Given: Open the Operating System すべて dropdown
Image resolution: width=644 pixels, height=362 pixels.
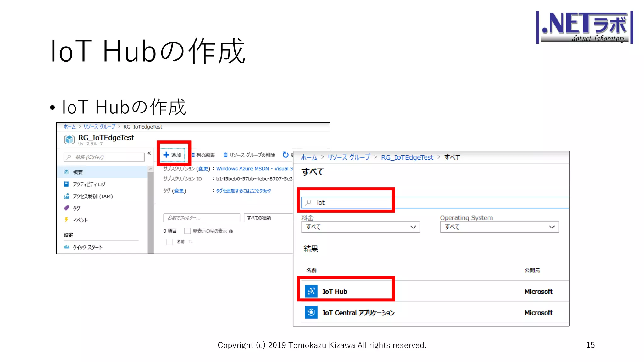Looking at the screenshot, I should pos(499,227).
